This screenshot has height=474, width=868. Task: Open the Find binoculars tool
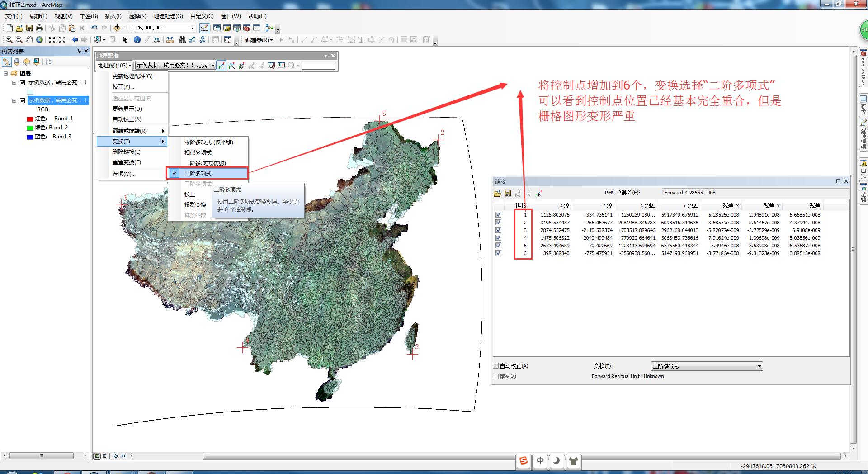182,40
